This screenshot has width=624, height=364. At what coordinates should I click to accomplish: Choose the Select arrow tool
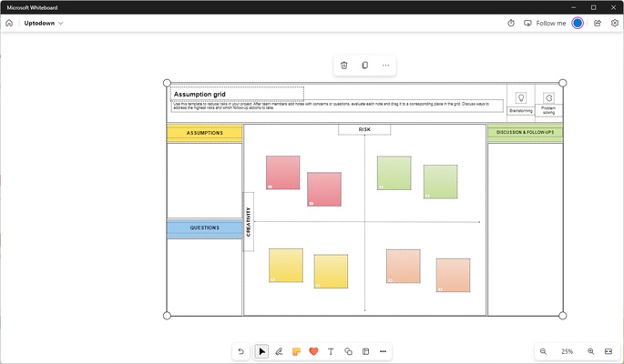pyautogui.click(x=261, y=351)
